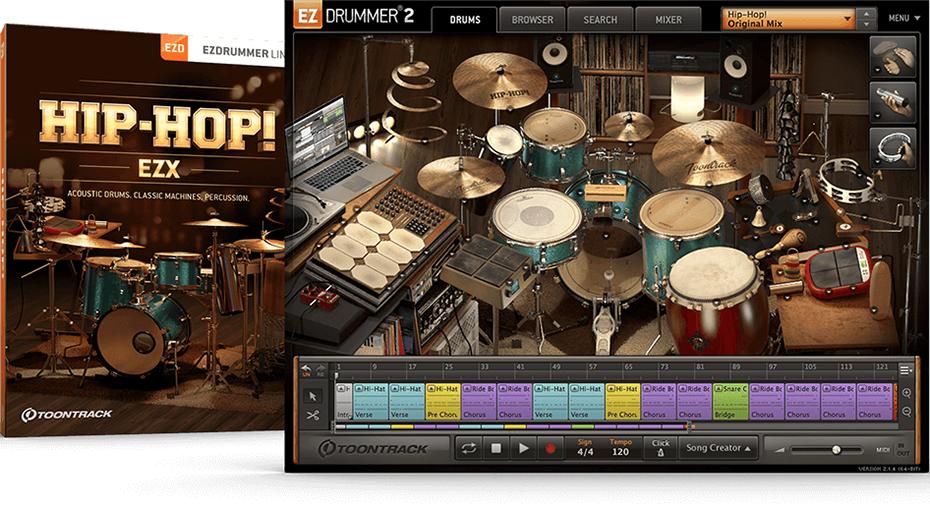Screen dimensions: 930x508
Task: Select the scissors cut tool
Action: tap(313, 416)
